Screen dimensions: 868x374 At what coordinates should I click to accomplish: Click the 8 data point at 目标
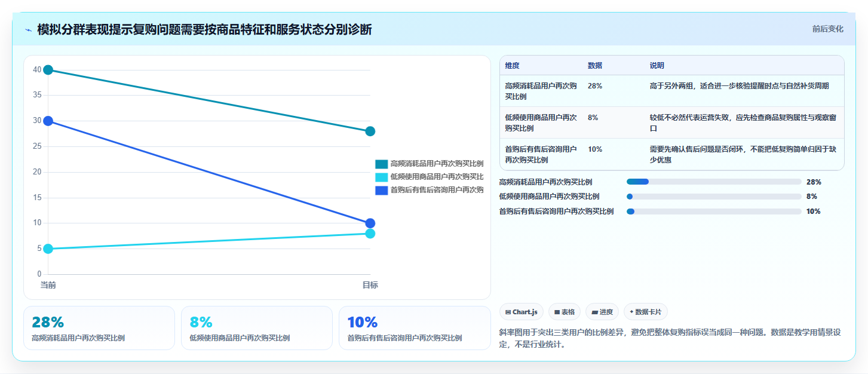[x=370, y=234]
